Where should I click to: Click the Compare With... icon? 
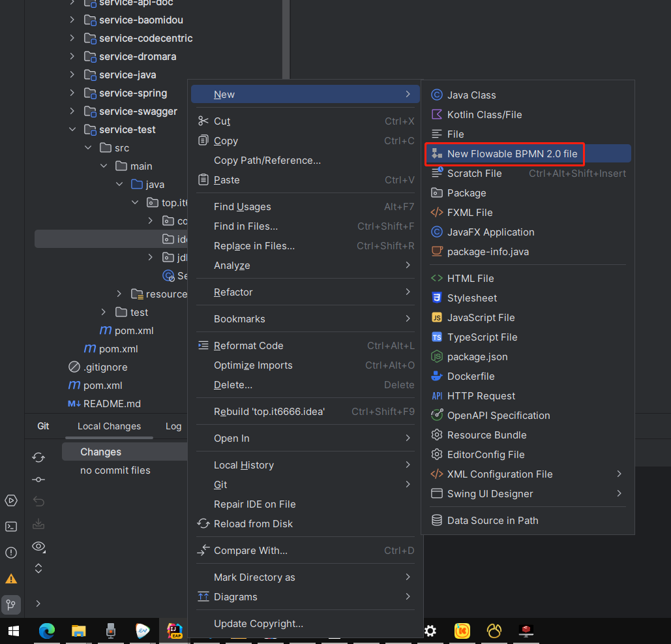point(203,550)
